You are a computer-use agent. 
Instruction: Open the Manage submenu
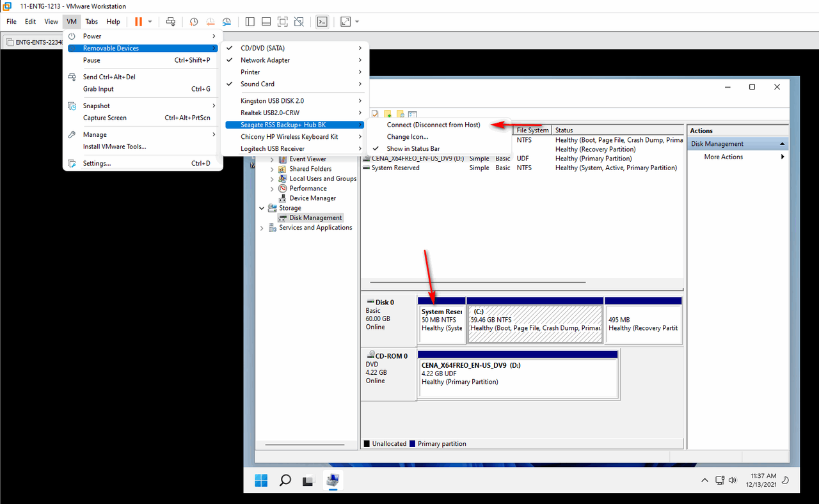point(143,134)
